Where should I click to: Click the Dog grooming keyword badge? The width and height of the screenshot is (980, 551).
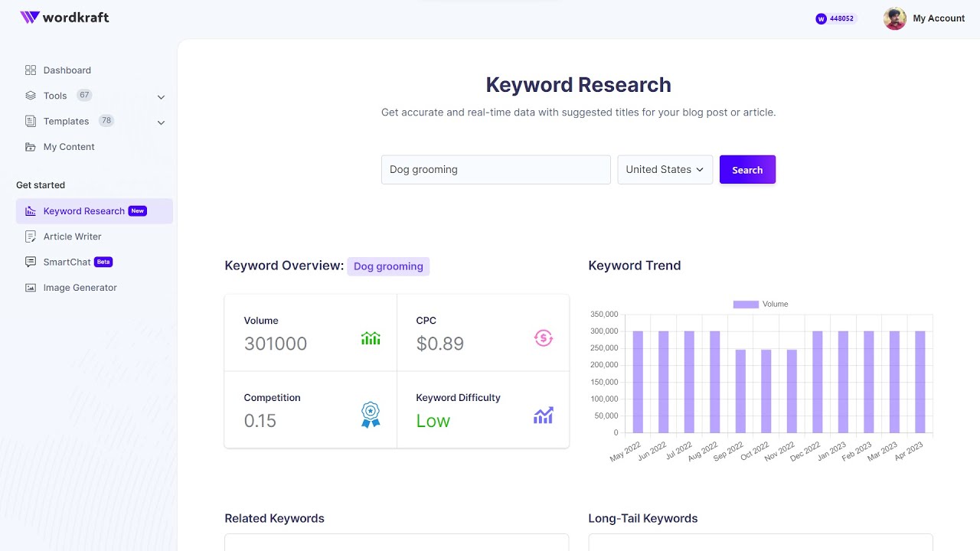pos(388,266)
